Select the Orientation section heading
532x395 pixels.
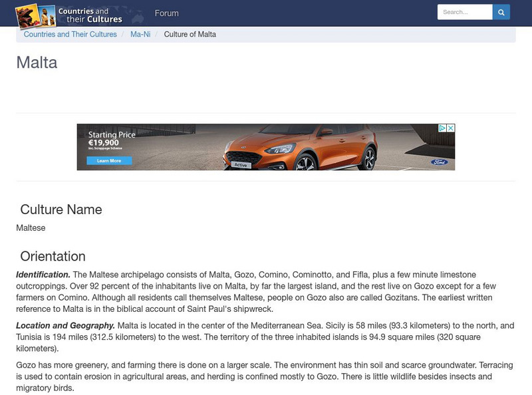(x=53, y=256)
